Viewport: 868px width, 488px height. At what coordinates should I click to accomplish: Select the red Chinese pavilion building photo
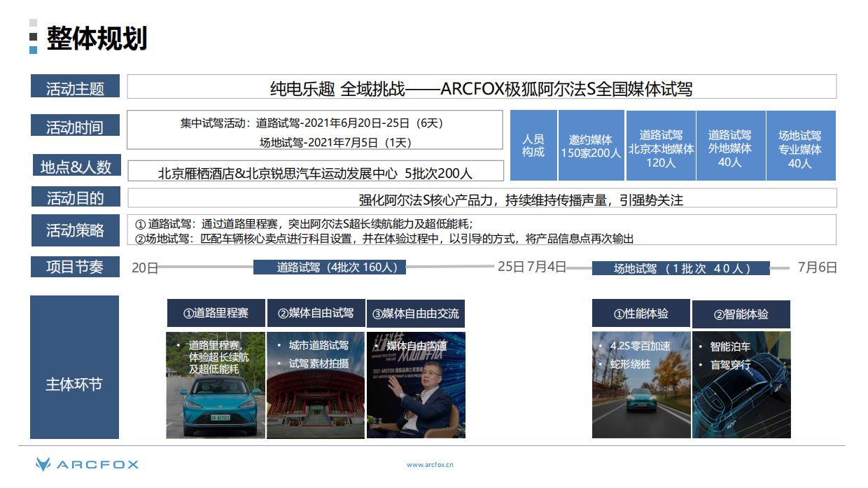tap(316, 385)
